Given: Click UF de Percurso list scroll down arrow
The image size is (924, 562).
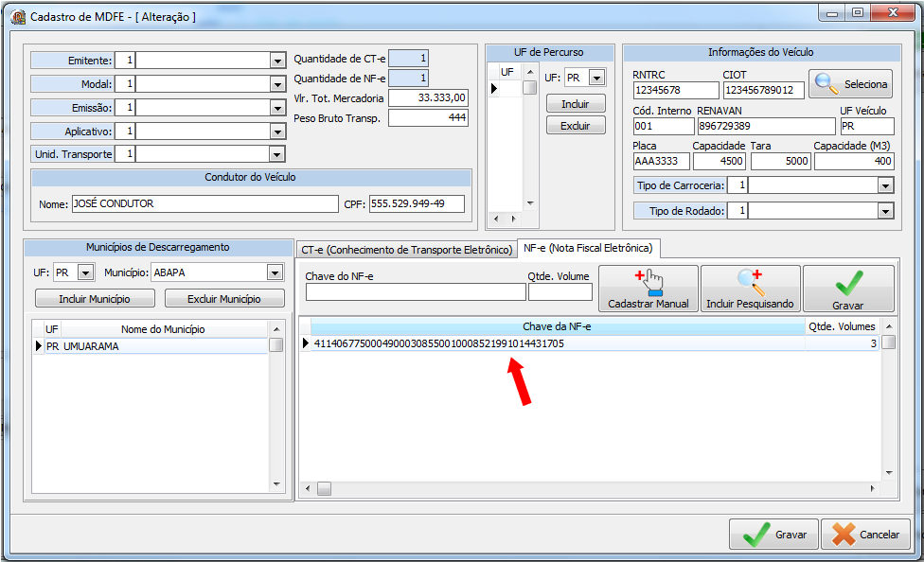Looking at the screenshot, I should (x=530, y=203).
